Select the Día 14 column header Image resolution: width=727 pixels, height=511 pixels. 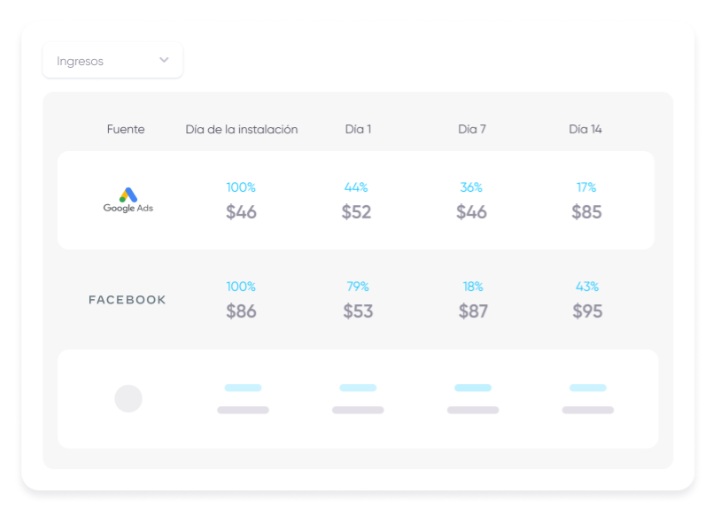click(586, 129)
